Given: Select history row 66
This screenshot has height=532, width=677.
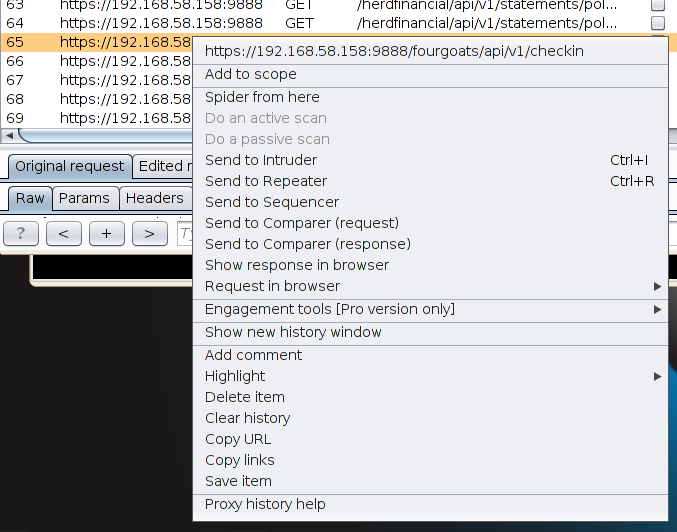Looking at the screenshot, I should coord(97,61).
